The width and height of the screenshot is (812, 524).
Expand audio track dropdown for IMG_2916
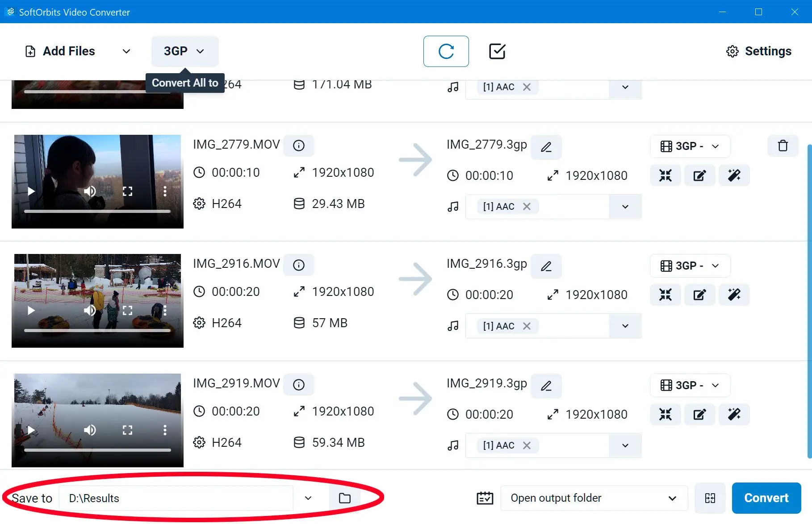tap(625, 326)
